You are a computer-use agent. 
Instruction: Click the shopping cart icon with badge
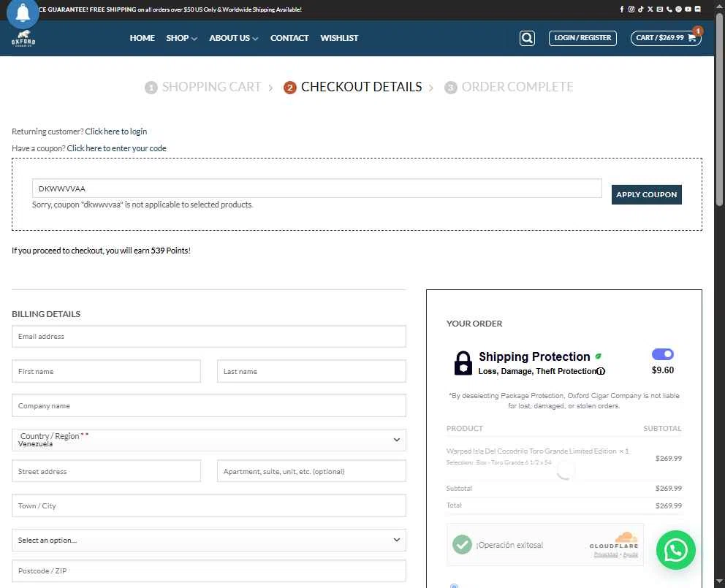pos(693,37)
